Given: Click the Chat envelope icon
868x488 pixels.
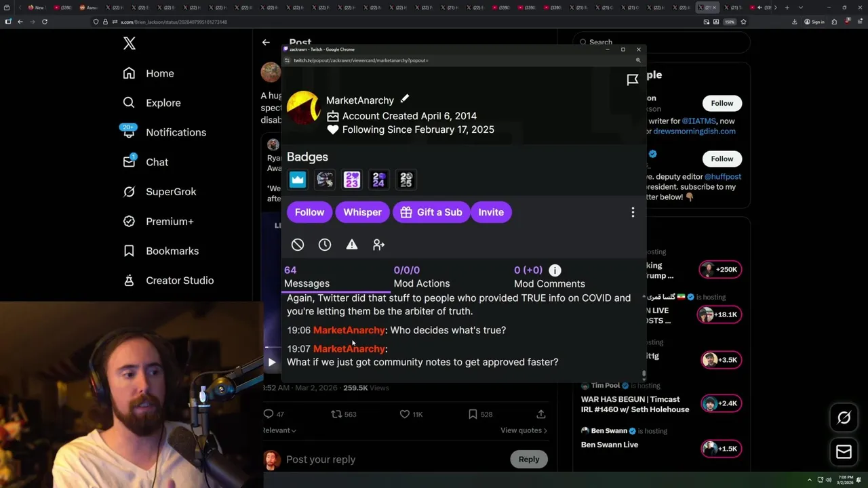Looking at the screenshot, I should (x=129, y=162).
